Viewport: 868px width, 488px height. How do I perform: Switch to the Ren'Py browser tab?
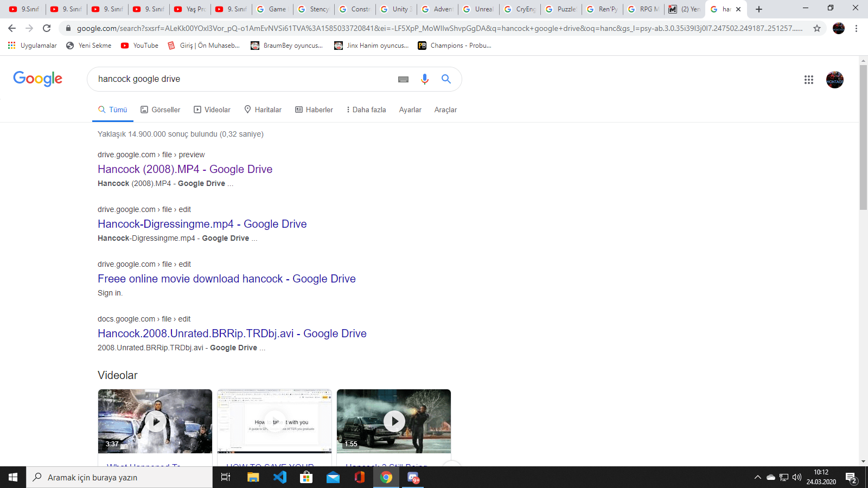pyautogui.click(x=603, y=9)
